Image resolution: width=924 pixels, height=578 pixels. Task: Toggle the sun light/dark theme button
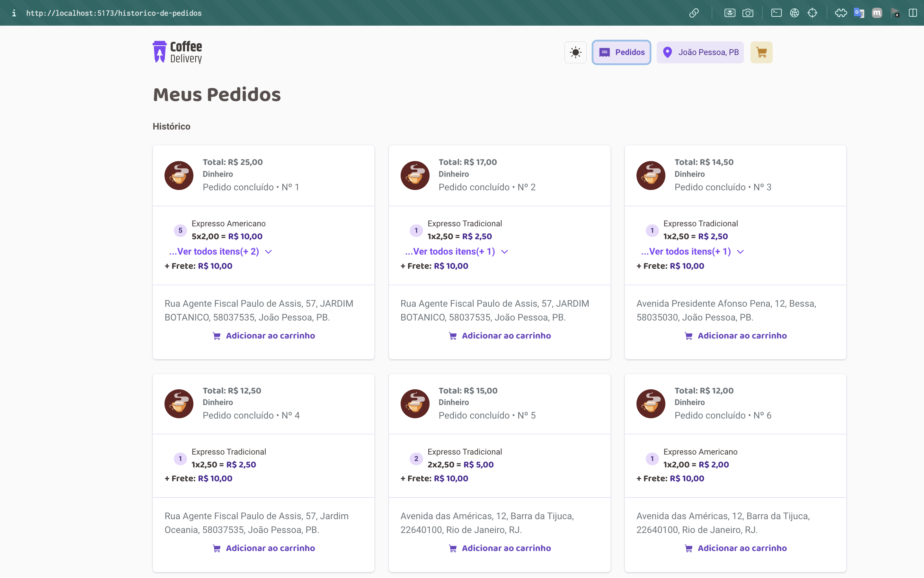click(x=575, y=52)
